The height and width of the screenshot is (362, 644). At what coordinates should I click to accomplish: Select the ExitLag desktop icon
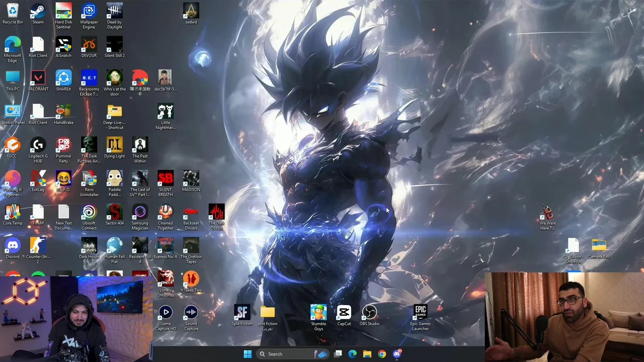pyautogui.click(x=38, y=182)
